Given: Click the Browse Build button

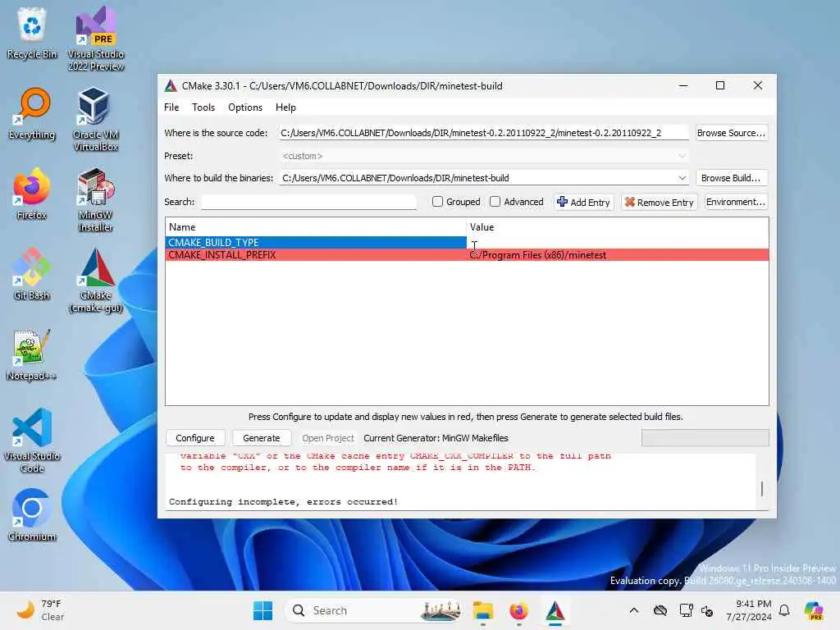Looking at the screenshot, I should [x=731, y=178].
